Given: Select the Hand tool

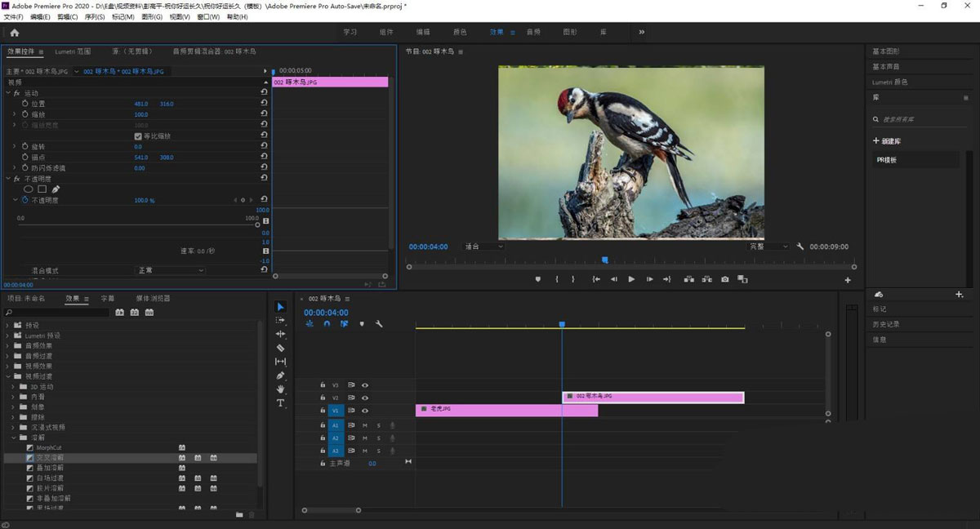Looking at the screenshot, I should pyautogui.click(x=280, y=389).
